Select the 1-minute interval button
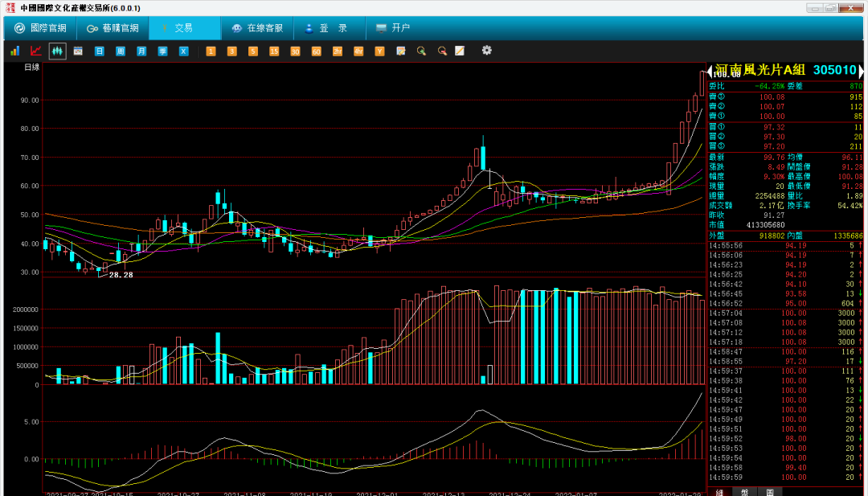868x496 pixels. (x=211, y=51)
